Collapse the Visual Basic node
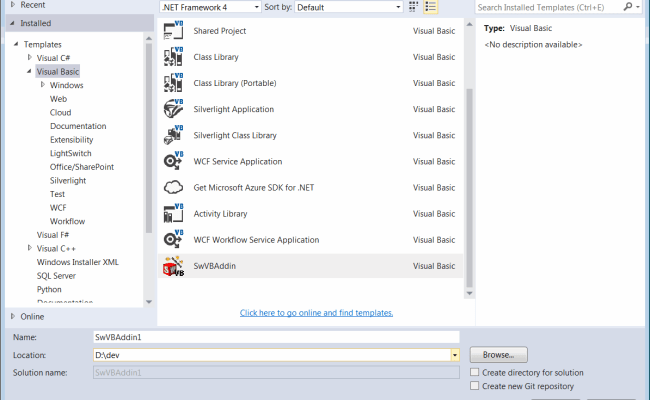Viewport: 650px width, 400px height. tap(29, 71)
